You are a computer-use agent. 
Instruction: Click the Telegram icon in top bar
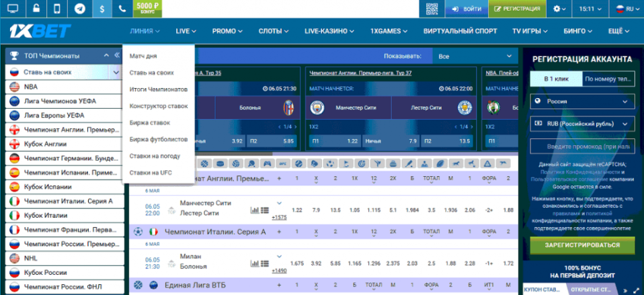click(80, 9)
